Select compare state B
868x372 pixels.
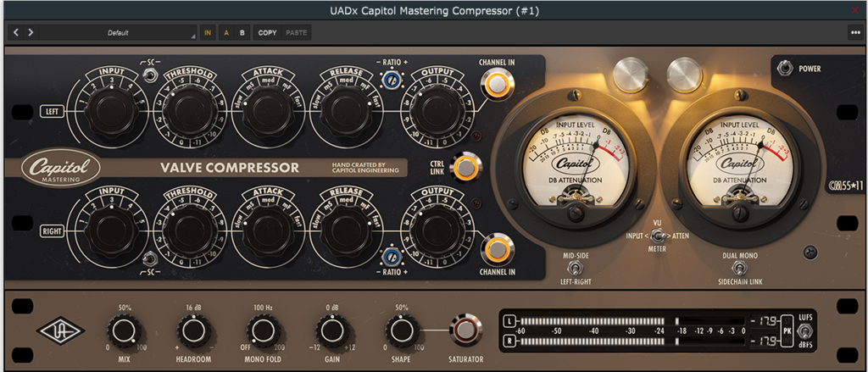(242, 33)
